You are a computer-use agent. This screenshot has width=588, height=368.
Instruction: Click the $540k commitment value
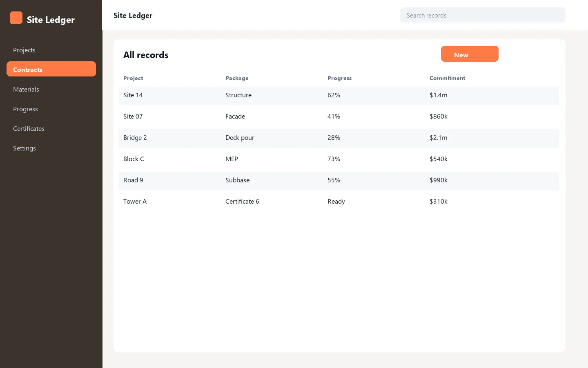click(439, 159)
